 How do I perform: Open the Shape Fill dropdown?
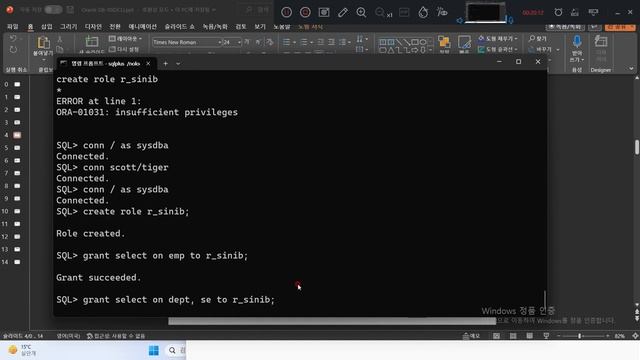[x=498, y=39]
